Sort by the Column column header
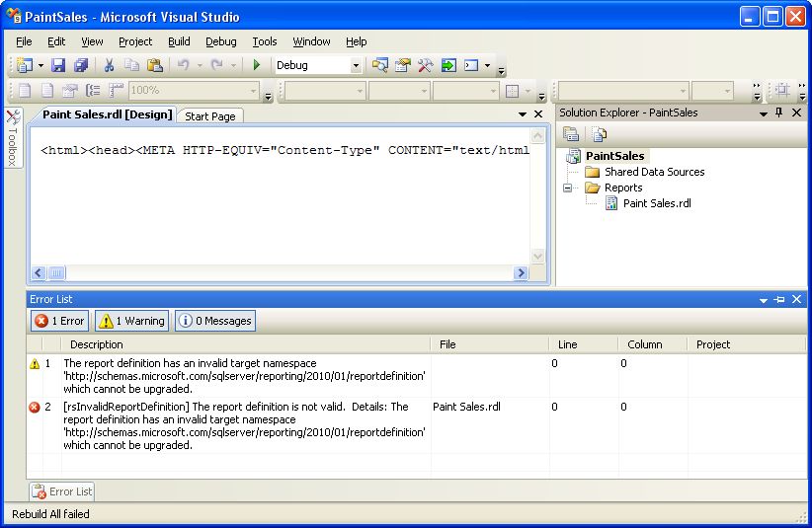The height and width of the screenshot is (528, 812). 653,344
